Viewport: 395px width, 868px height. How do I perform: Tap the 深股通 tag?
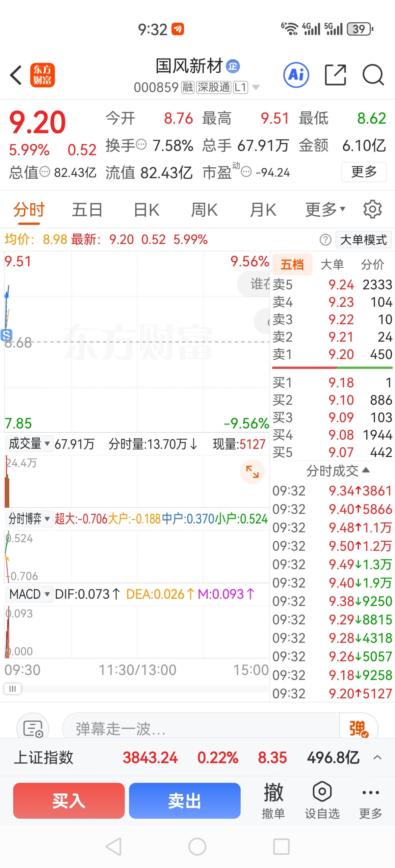(214, 87)
